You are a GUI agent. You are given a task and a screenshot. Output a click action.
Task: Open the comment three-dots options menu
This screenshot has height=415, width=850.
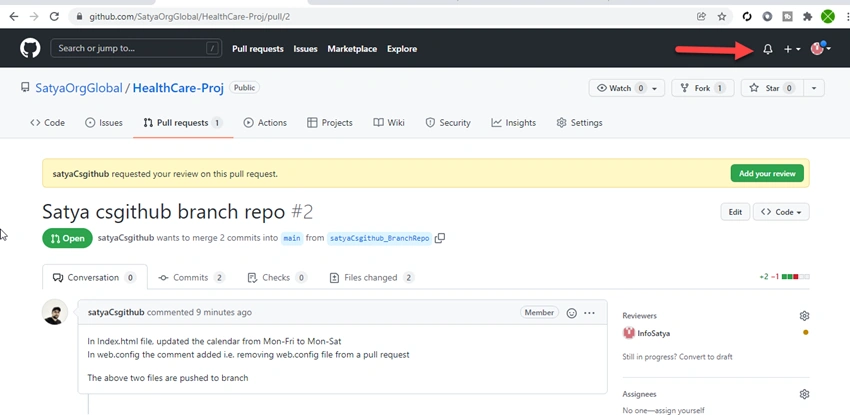tap(589, 313)
